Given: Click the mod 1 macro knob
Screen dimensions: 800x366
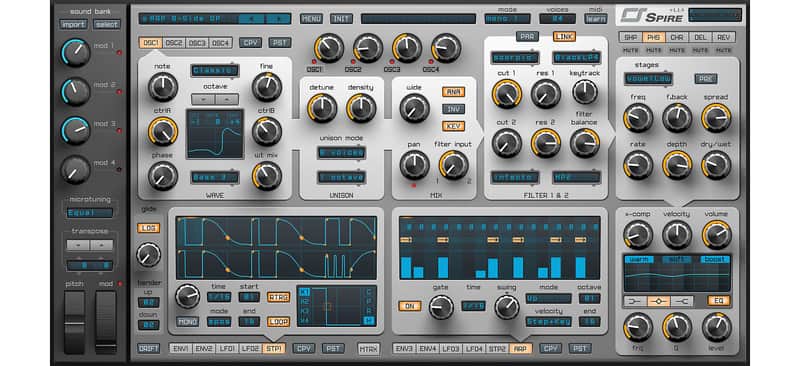Looking at the screenshot, I should (x=76, y=53).
